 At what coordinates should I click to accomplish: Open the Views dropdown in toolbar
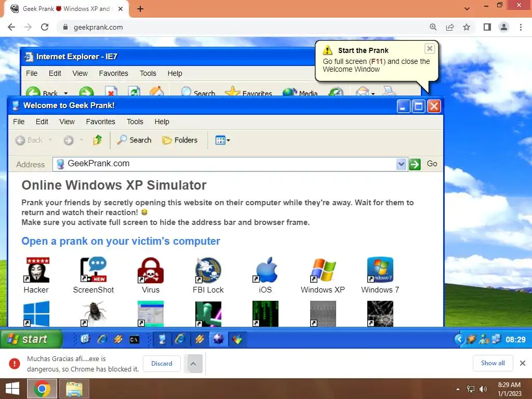point(222,140)
